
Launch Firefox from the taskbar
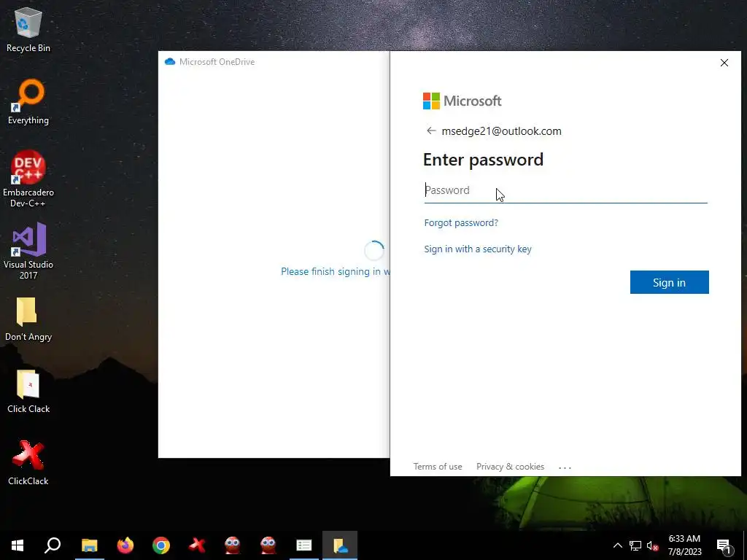(x=125, y=545)
